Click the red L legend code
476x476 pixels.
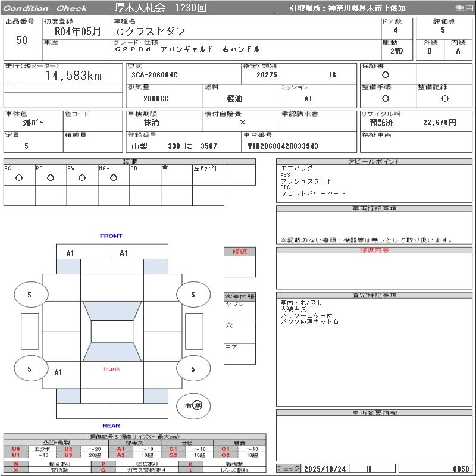190,470
